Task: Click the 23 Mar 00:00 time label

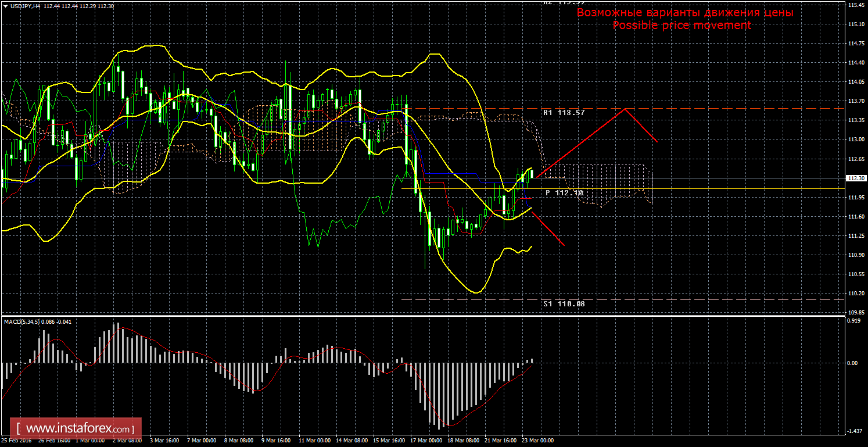Action: coord(539,441)
